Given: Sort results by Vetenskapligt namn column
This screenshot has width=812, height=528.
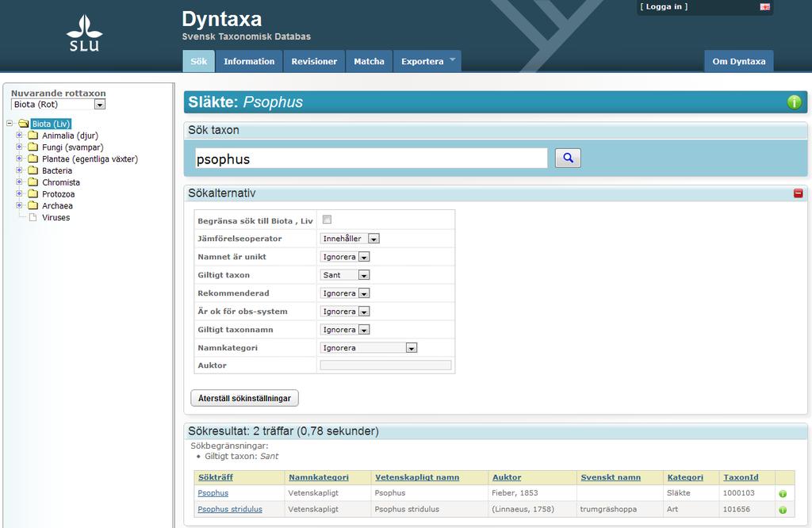Looking at the screenshot, I should (417, 477).
